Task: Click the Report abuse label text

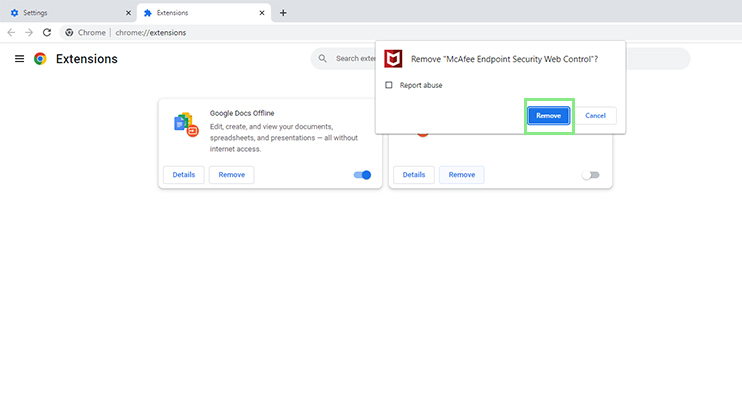Action: tap(421, 85)
